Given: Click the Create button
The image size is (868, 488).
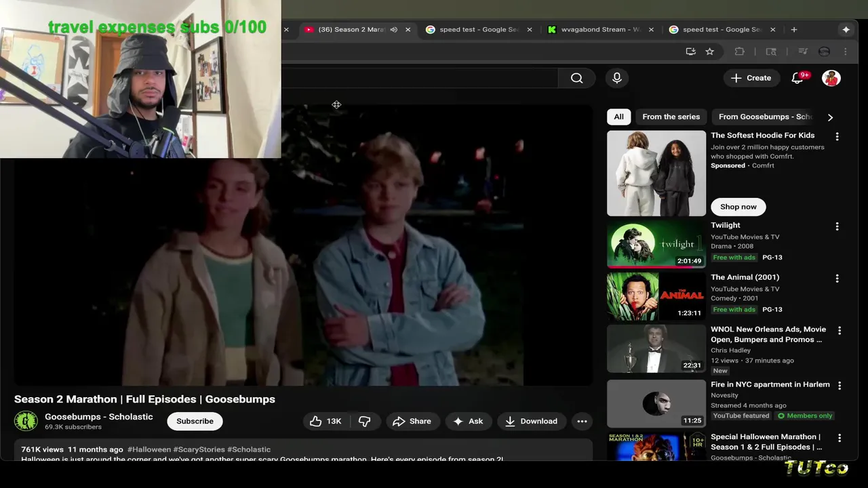Looking at the screenshot, I should point(751,78).
